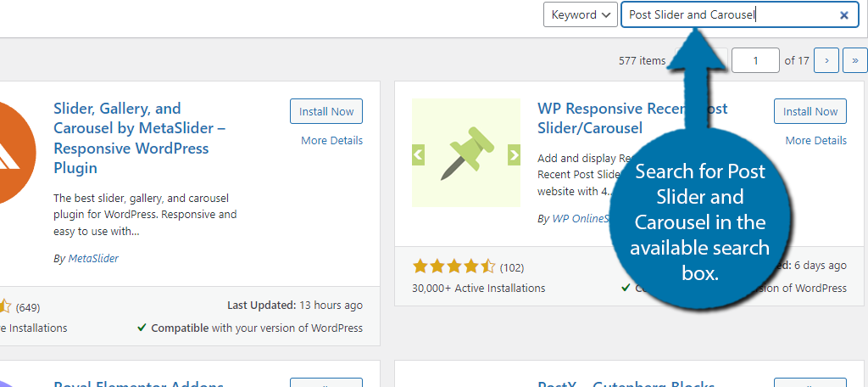Open More Details for MetaSlider plugin

[331, 140]
